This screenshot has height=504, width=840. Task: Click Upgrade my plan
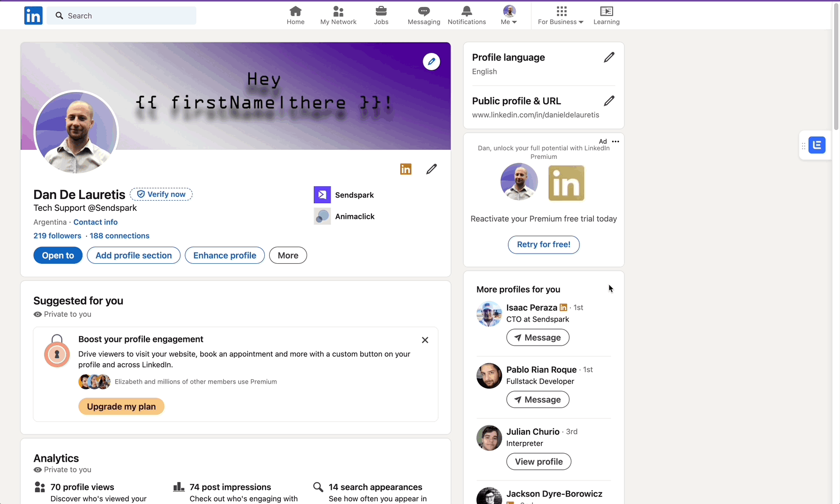coord(121,407)
